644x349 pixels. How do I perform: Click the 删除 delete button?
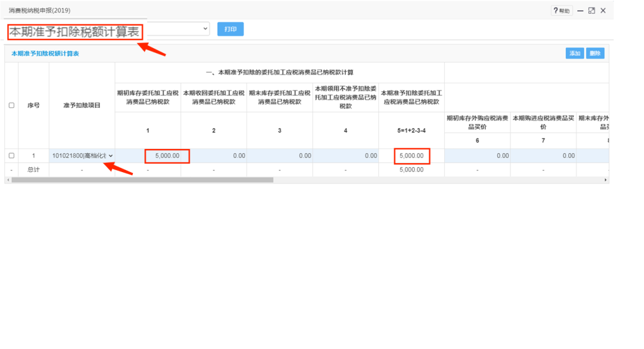595,54
